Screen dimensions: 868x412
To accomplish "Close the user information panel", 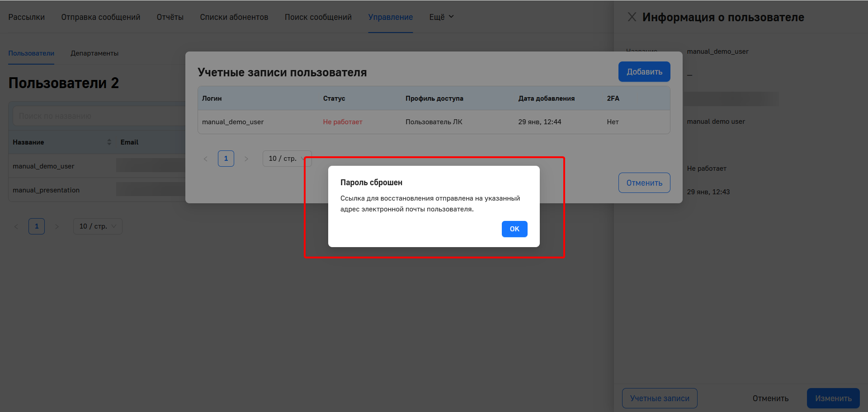I will (632, 17).
